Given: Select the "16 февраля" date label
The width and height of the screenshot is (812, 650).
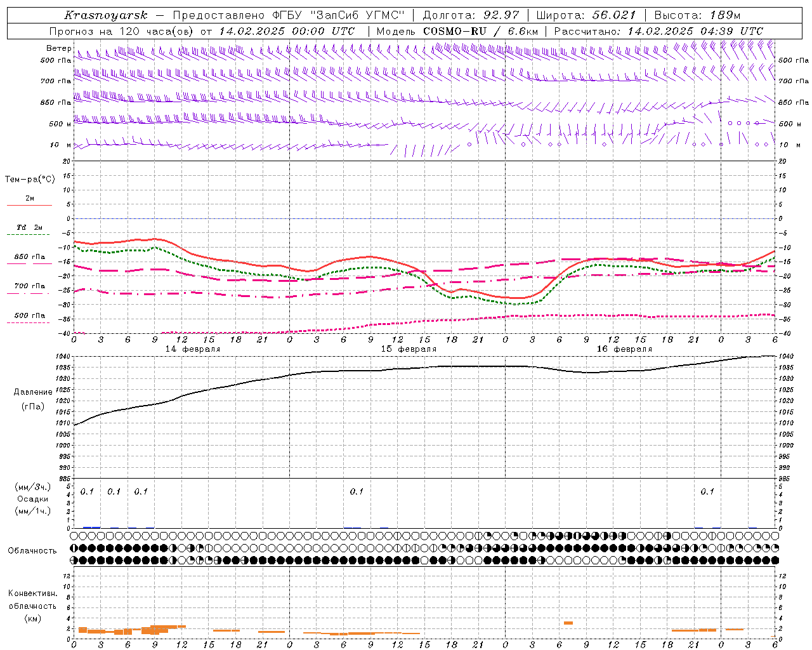Looking at the screenshot, I should [x=624, y=349].
